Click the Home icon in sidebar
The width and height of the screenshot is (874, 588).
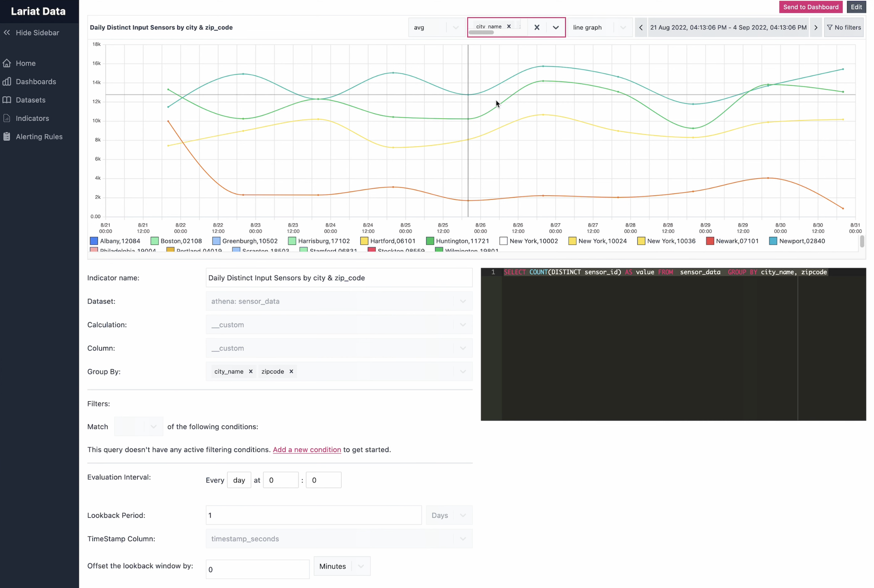click(x=7, y=63)
